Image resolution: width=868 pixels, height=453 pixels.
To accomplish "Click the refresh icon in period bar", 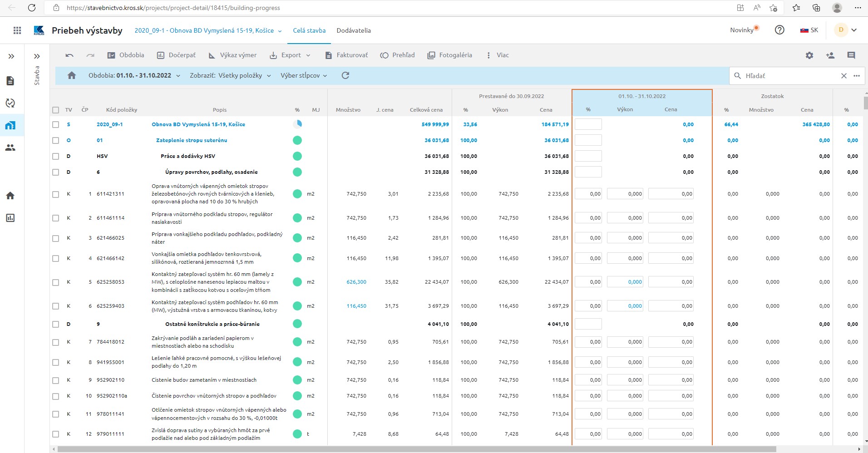I will (345, 76).
